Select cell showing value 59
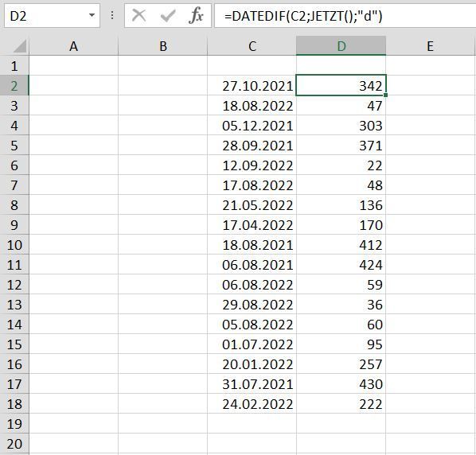The image size is (476, 455). tap(341, 285)
